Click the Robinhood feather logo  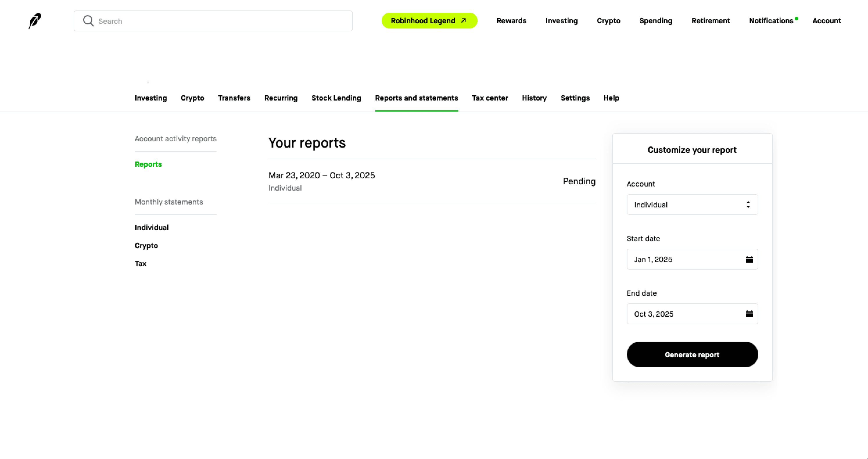tap(35, 21)
